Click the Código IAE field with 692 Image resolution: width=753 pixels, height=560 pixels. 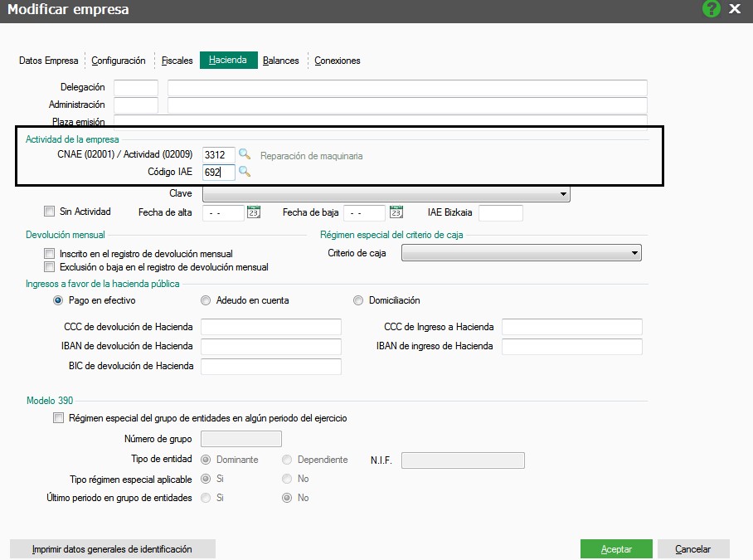(x=218, y=172)
